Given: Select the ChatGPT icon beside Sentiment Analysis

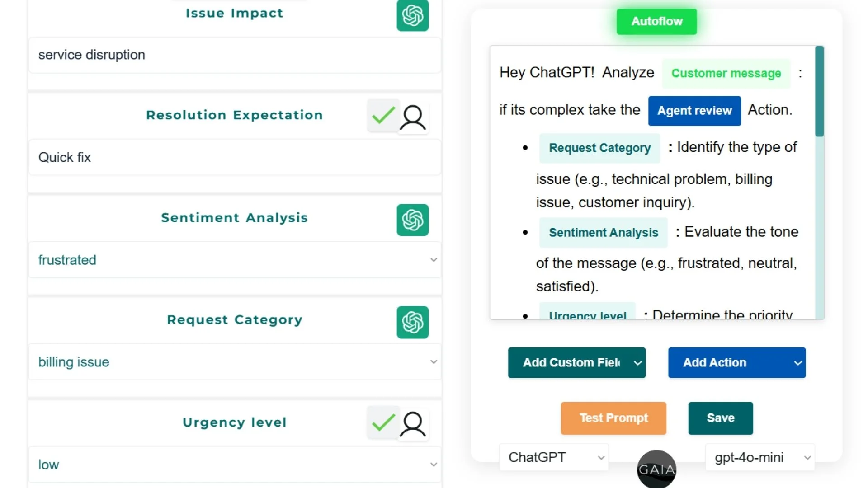Looking at the screenshot, I should (412, 220).
